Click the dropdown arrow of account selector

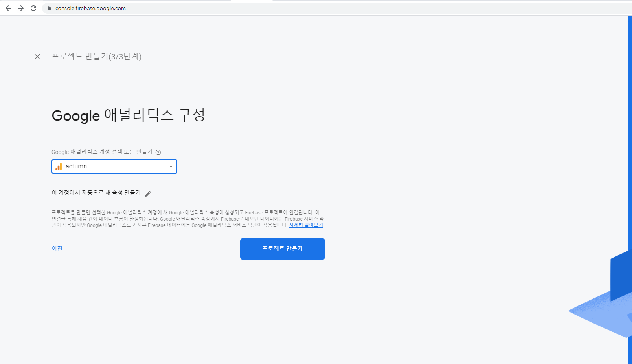171,166
